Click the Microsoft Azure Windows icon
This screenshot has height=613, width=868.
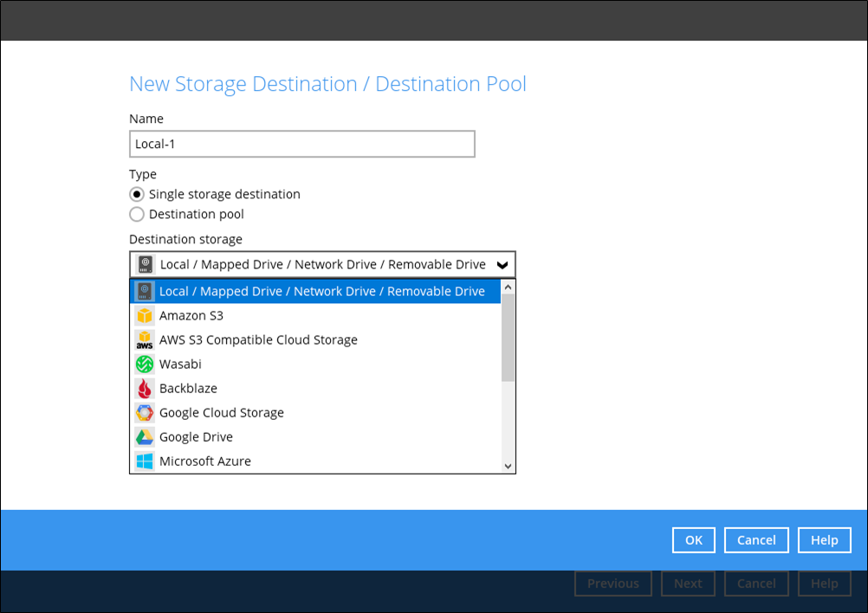(x=145, y=461)
